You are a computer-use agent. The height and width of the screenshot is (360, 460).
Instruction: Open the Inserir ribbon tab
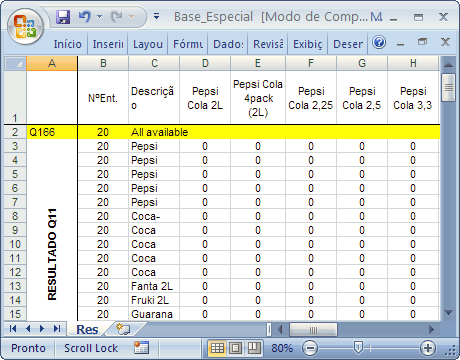[108, 44]
